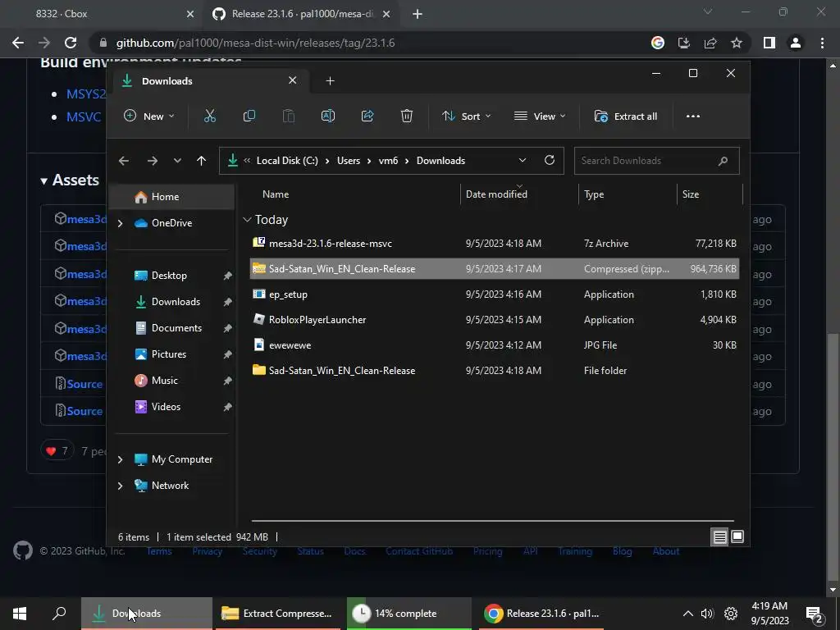The width and height of the screenshot is (840, 630).
Task: Expand My Computer tree node
Action: pyautogui.click(x=120, y=459)
